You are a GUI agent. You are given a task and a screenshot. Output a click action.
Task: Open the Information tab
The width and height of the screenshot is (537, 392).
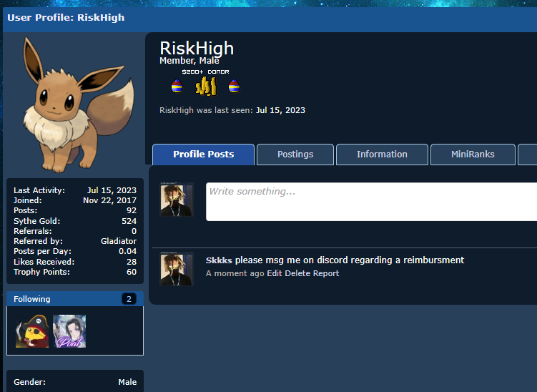point(383,155)
